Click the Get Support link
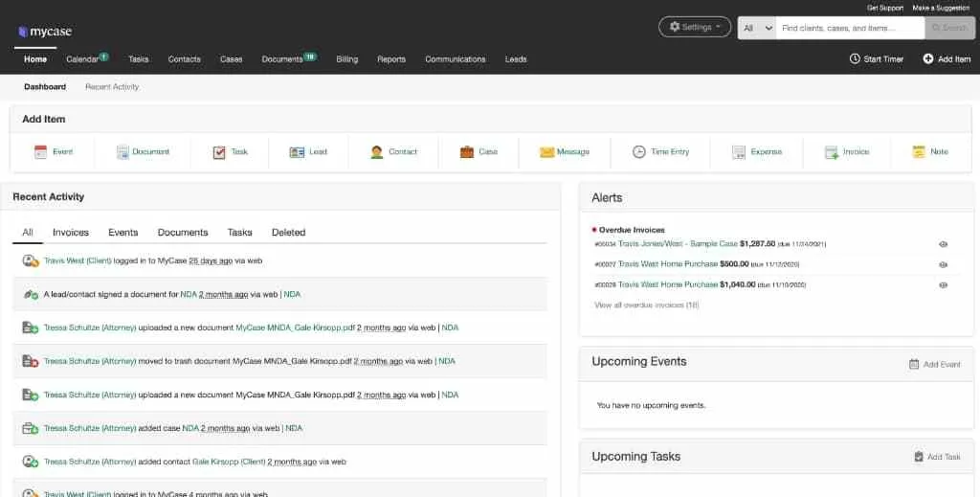 [x=885, y=8]
